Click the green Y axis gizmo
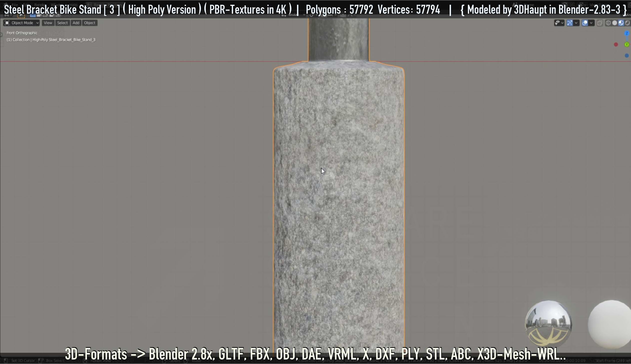 (x=627, y=44)
